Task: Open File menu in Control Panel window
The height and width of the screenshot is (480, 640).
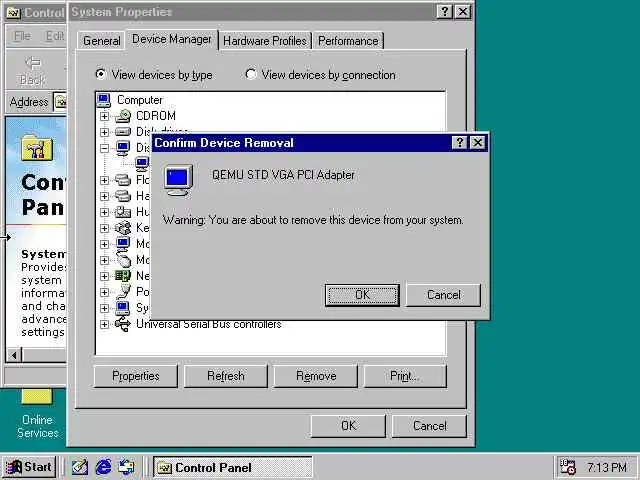Action: pos(22,36)
